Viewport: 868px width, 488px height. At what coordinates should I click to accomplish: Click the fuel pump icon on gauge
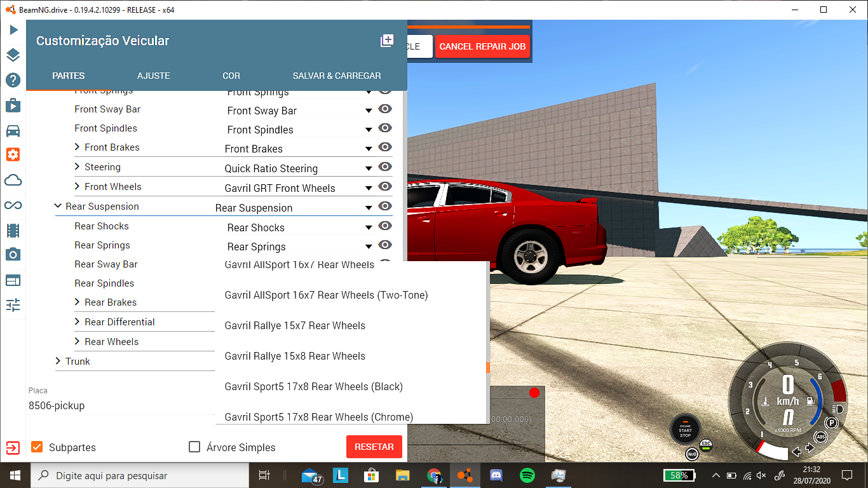810,402
